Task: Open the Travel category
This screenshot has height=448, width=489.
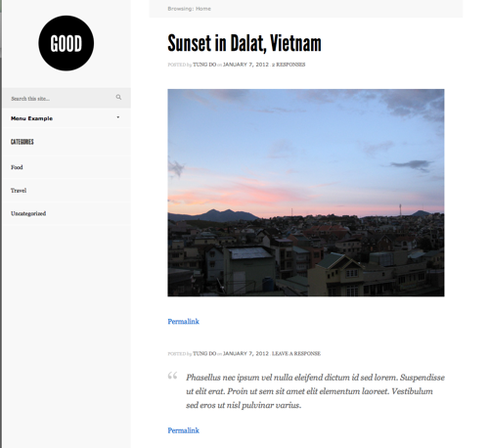Action: point(19,191)
